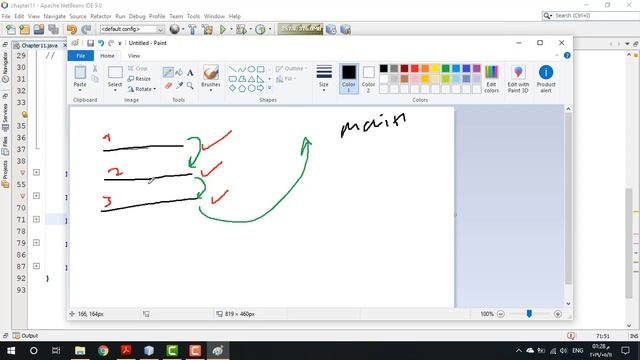The width and height of the screenshot is (640, 360).
Task: Click the Paste clipboard icon
Action: pos(80,73)
